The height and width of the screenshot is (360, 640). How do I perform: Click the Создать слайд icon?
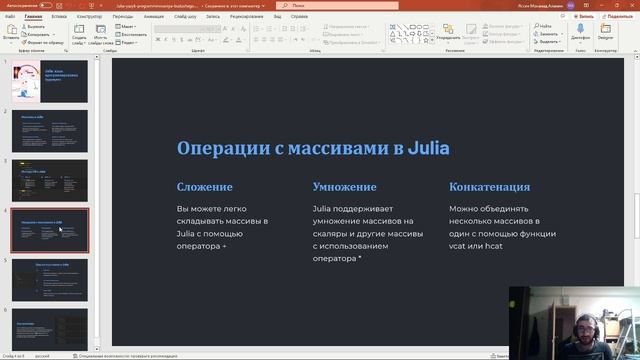pyautogui.click(x=79, y=29)
